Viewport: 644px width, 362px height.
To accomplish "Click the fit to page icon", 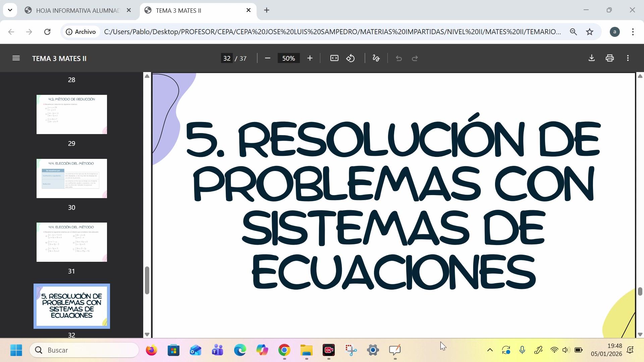I will tap(334, 58).
